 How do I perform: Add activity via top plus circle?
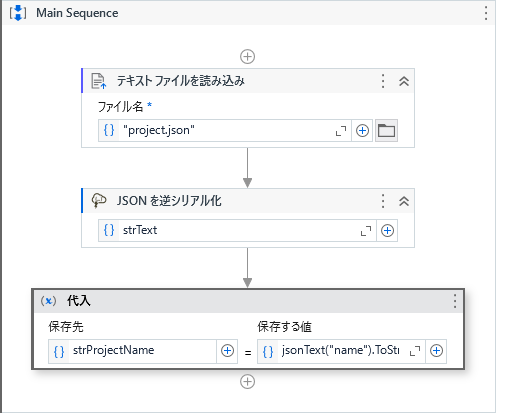247,56
